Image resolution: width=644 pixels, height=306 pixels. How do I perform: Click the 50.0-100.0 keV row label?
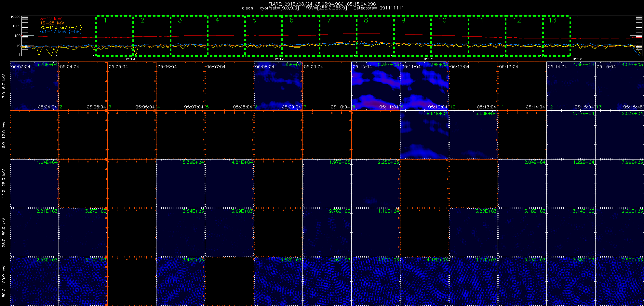tap(4, 281)
